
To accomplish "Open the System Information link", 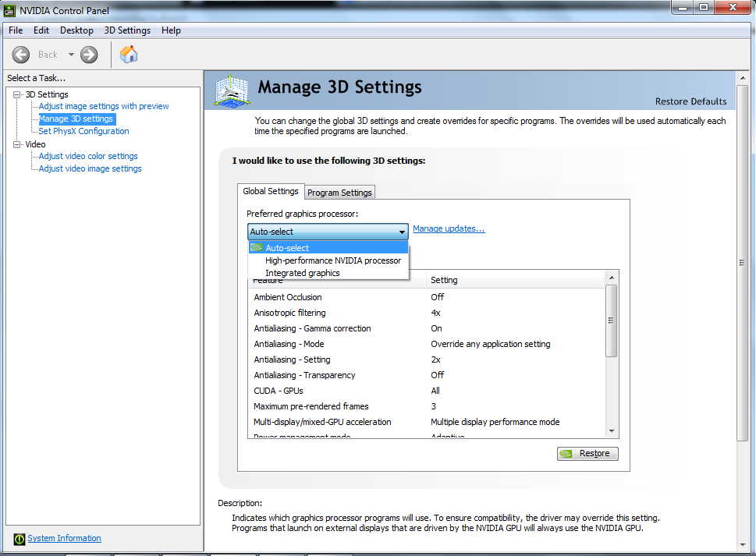I will (x=64, y=538).
